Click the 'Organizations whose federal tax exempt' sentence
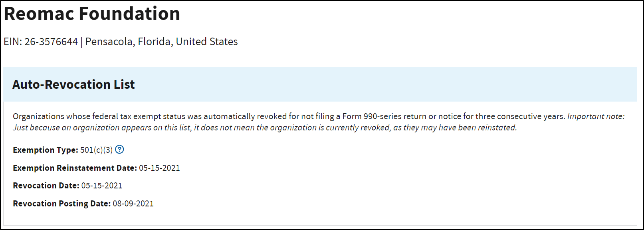This screenshot has width=644, height=230. (100, 116)
